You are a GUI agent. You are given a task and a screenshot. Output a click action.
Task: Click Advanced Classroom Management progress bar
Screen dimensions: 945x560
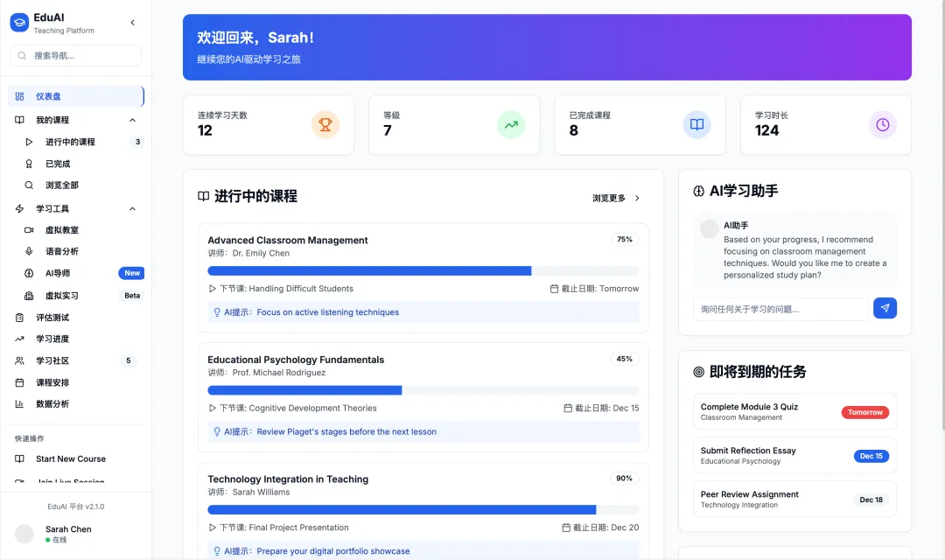click(423, 271)
